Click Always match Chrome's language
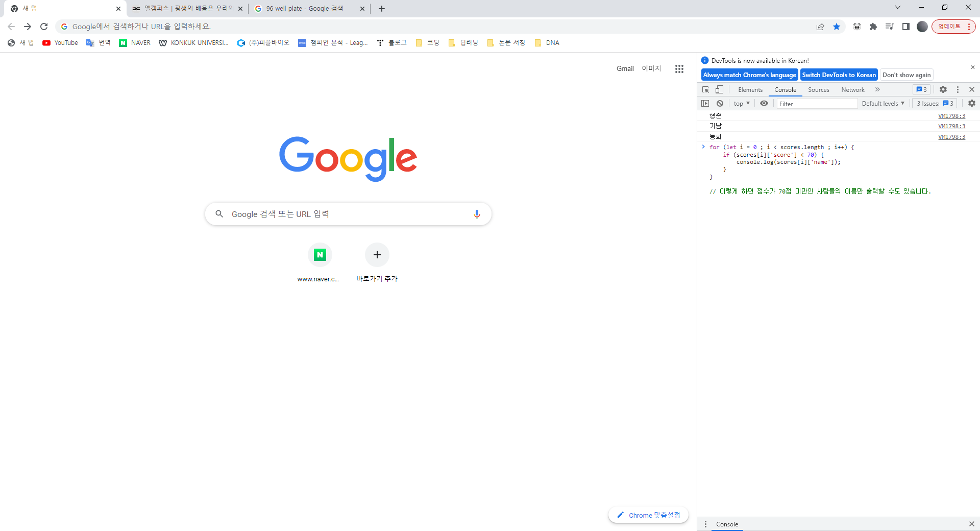The height and width of the screenshot is (531, 980). coord(749,75)
